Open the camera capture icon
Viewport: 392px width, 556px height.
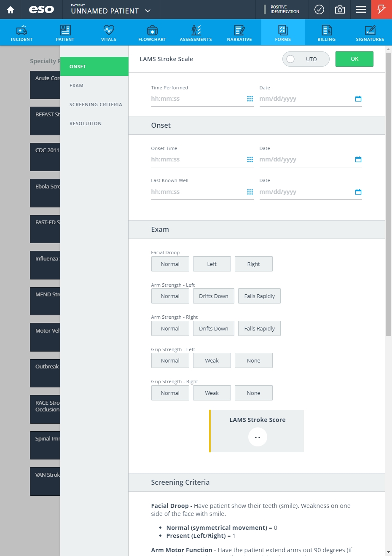tap(340, 9)
